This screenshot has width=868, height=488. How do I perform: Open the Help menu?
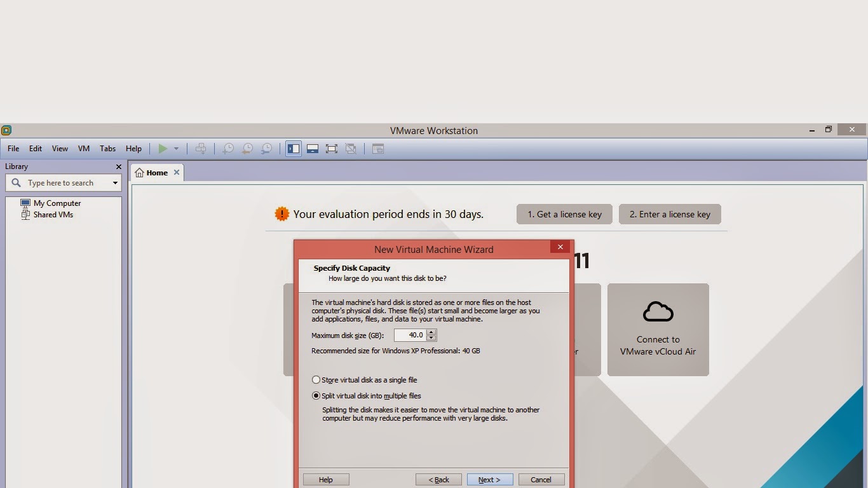click(x=133, y=149)
